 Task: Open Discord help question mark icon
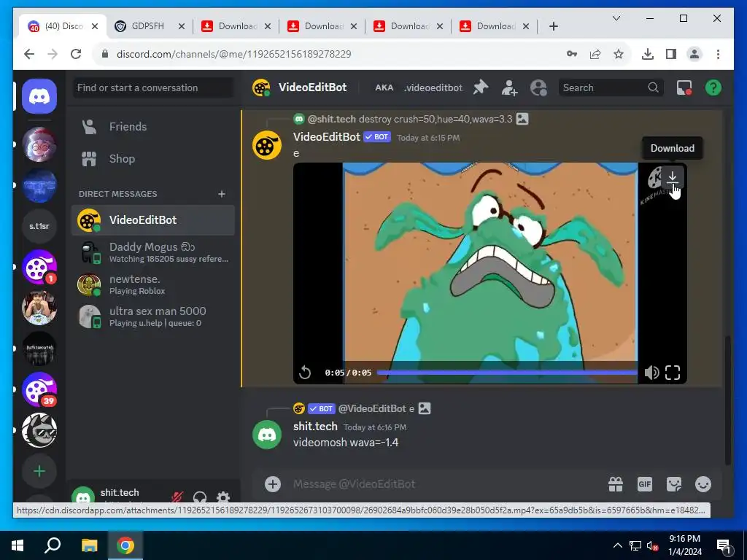(x=713, y=87)
